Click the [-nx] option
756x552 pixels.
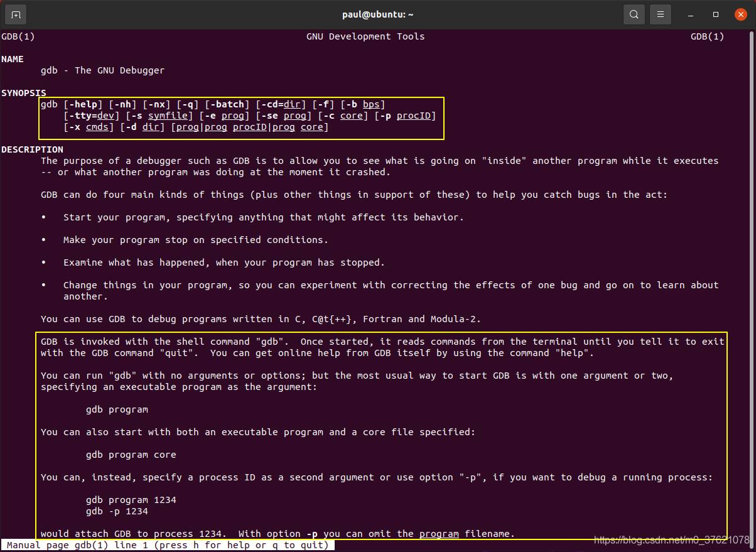tap(156, 104)
